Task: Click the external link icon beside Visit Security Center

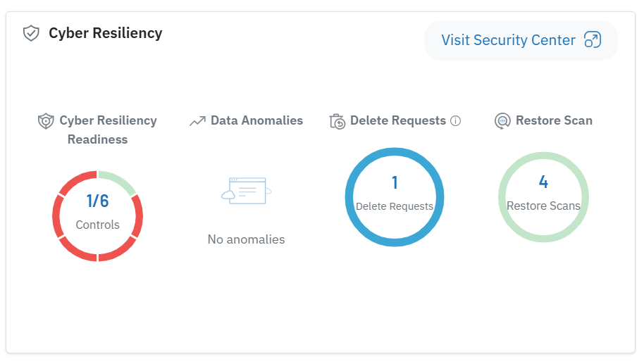Action: tap(593, 40)
